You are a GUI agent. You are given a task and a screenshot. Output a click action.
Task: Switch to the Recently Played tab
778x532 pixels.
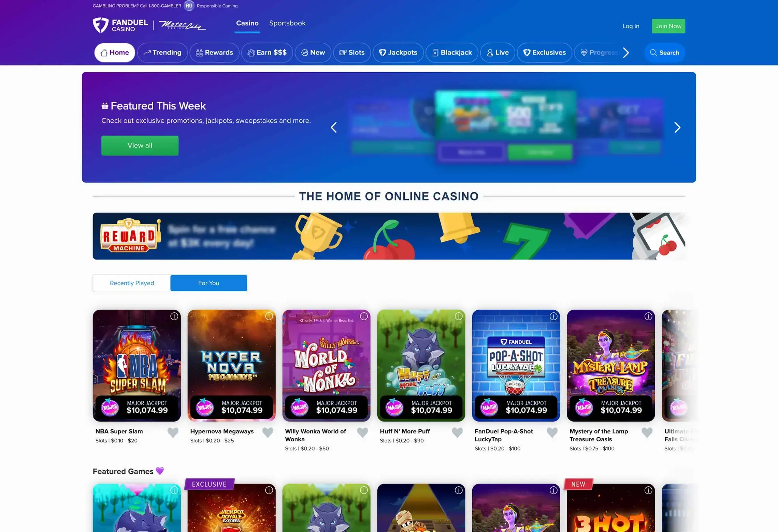[x=132, y=283]
